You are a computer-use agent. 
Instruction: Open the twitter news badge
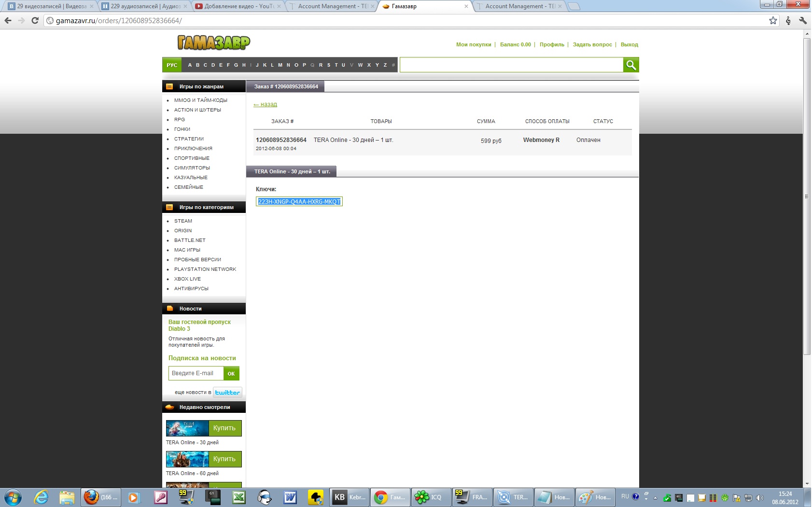click(227, 393)
